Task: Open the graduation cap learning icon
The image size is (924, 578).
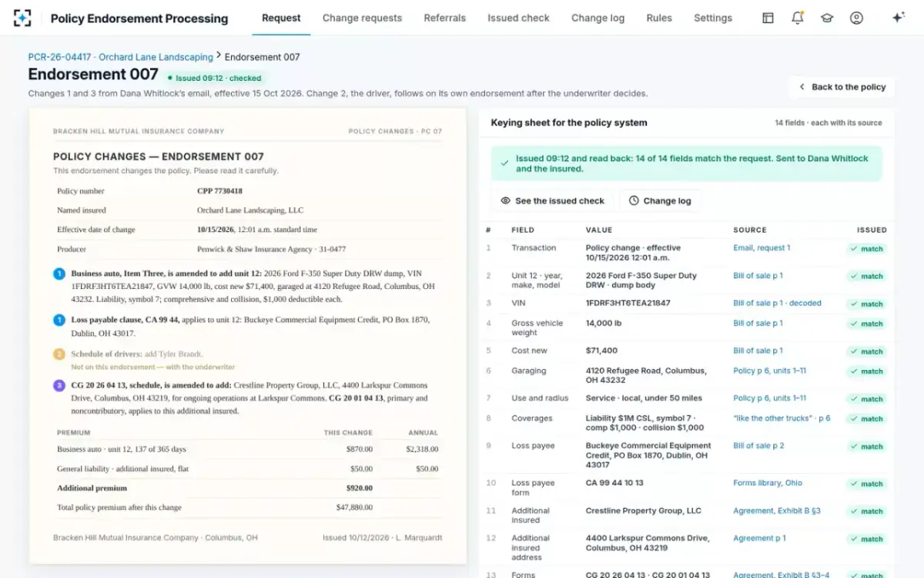Action: [827, 18]
